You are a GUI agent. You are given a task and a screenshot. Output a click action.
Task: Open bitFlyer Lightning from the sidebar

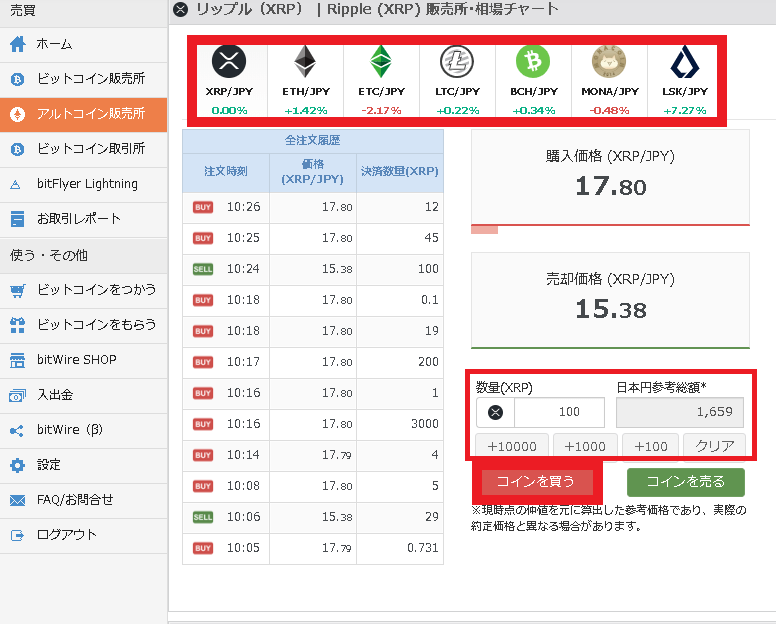pyautogui.click(x=84, y=185)
